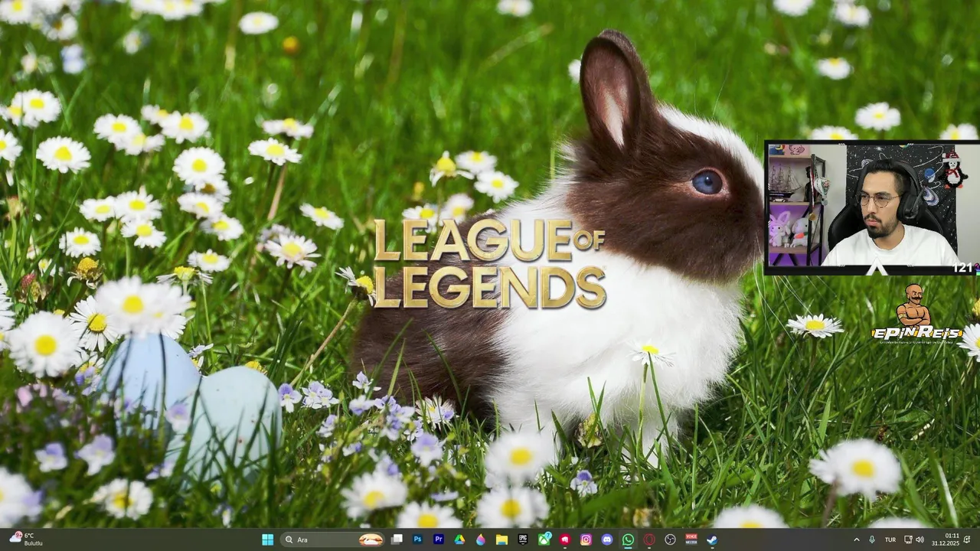The height and width of the screenshot is (551, 980).
Task: Open the volume speaker icon
Action: [920, 540]
